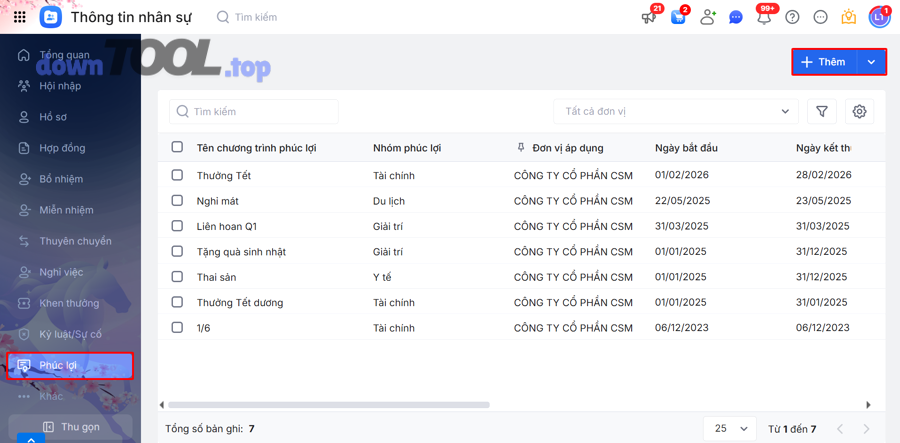This screenshot has height=443, width=900.
Task: Click the Thêm button
Action: click(x=825, y=62)
